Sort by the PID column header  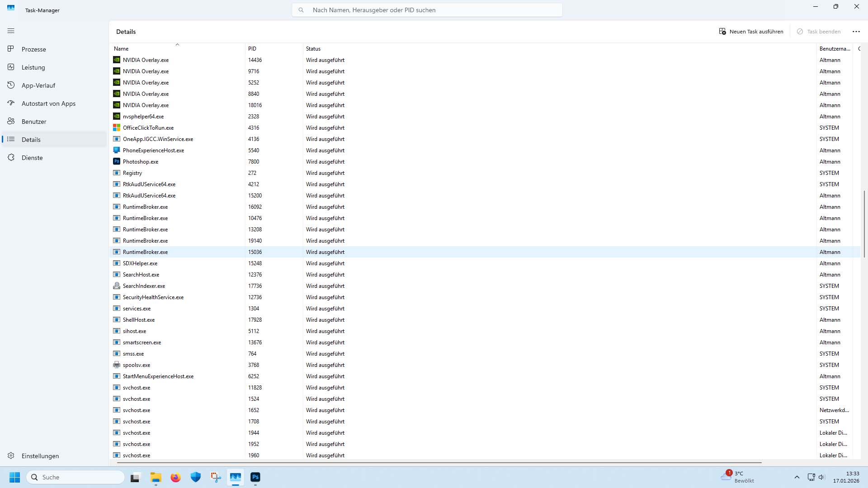(252, 49)
